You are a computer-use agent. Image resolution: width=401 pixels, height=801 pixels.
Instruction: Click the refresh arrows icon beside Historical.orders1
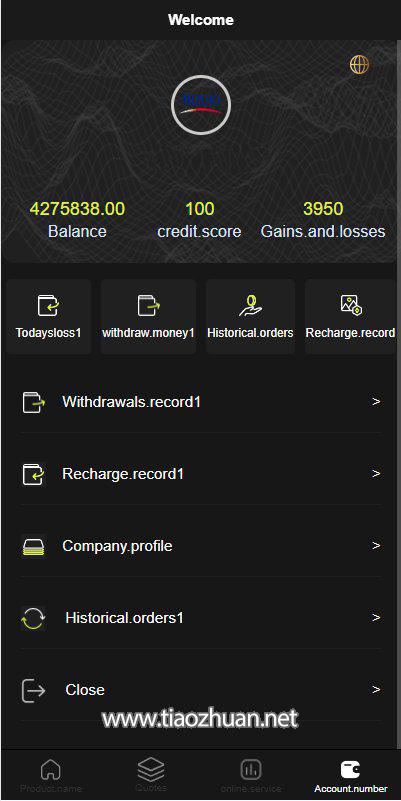tap(34, 618)
